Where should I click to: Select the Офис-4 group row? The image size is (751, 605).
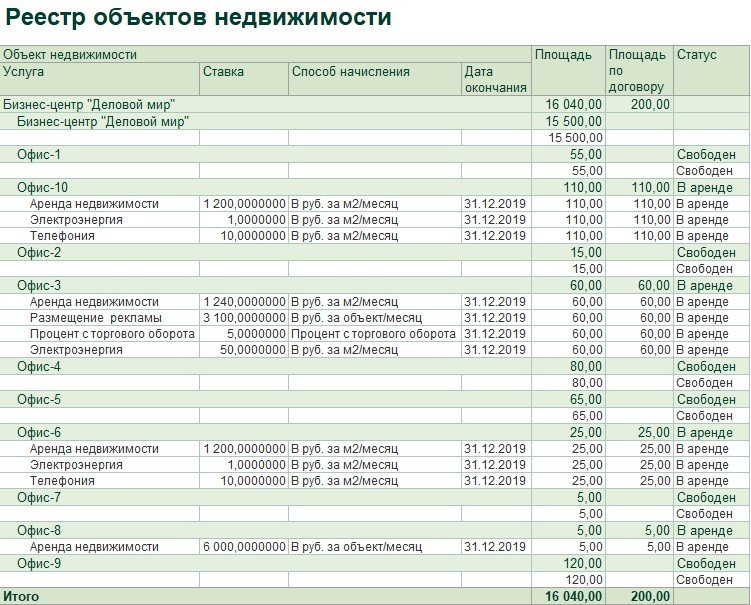pyautogui.click(x=39, y=367)
